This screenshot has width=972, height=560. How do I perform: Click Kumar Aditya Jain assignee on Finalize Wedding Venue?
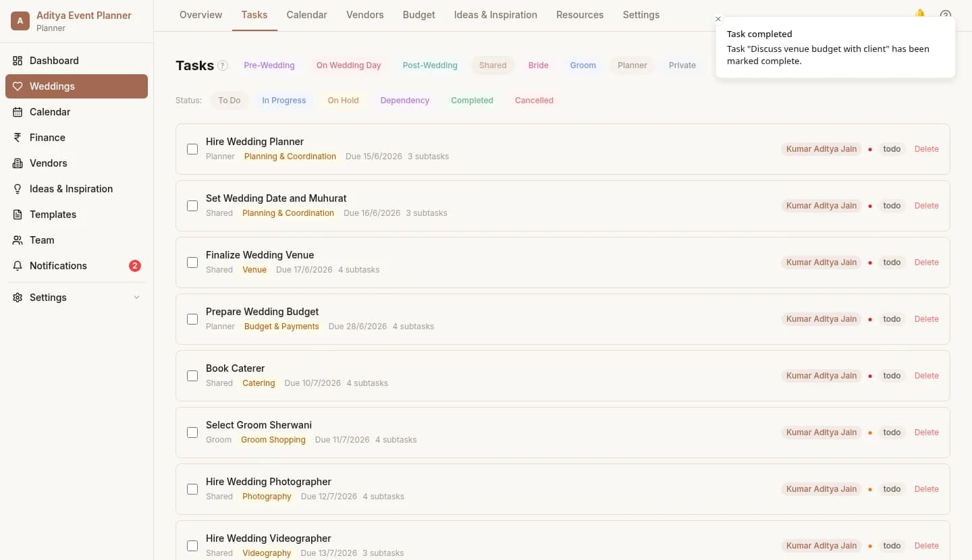coord(821,262)
